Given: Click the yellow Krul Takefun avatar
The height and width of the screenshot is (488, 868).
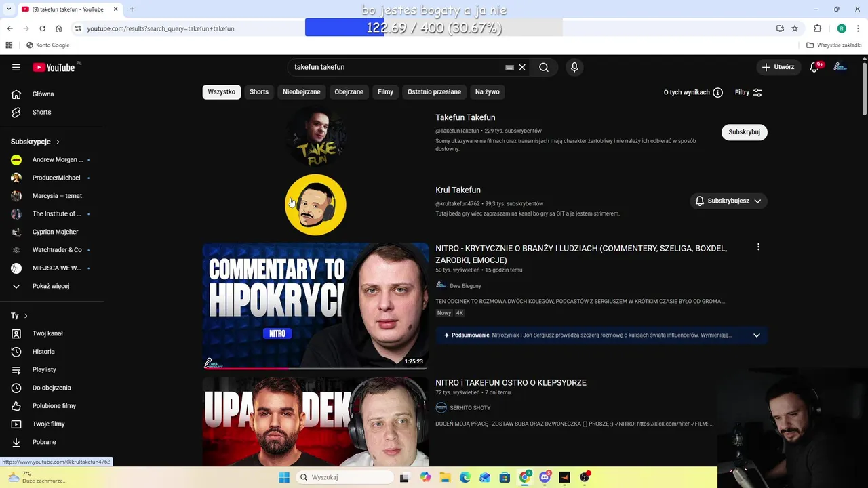Looking at the screenshot, I should click(x=315, y=205).
